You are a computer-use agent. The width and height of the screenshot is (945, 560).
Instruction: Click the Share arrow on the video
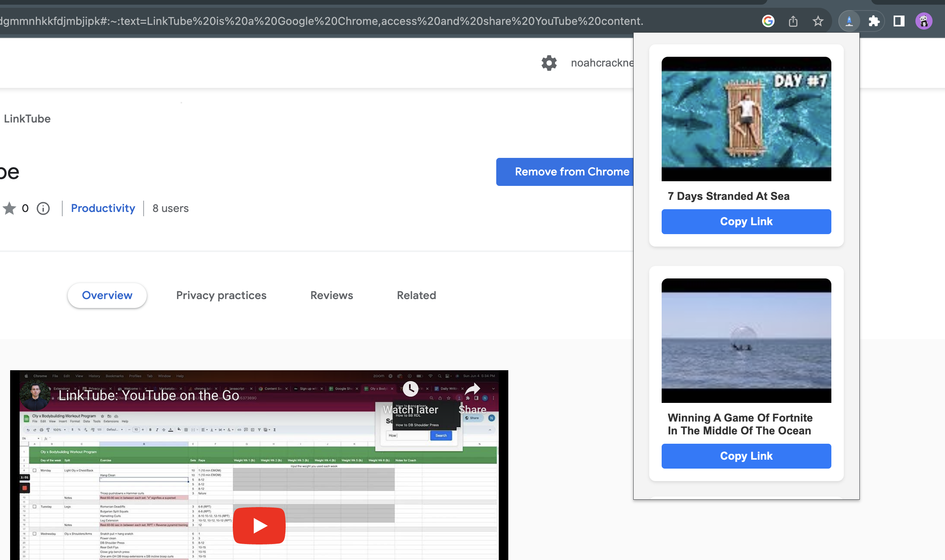tap(472, 388)
